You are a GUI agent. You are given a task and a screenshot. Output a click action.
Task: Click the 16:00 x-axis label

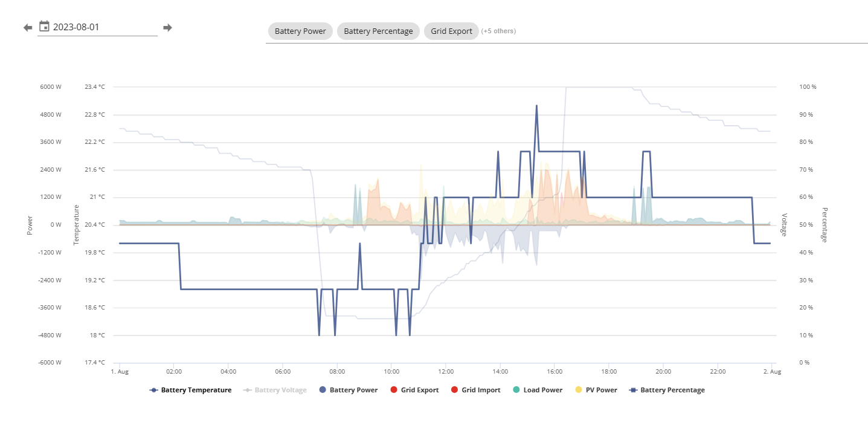click(555, 371)
